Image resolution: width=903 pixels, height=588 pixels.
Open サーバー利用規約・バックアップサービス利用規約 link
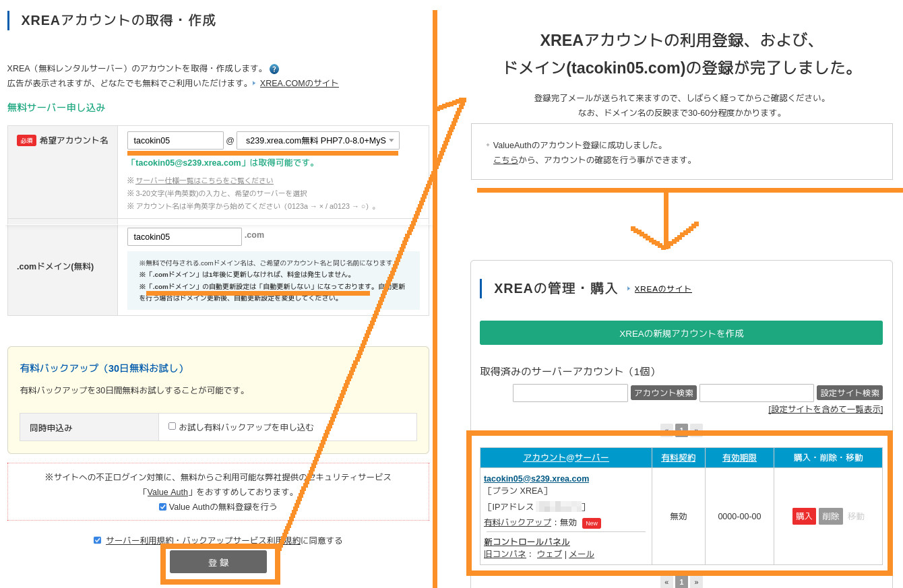[203, 540]
